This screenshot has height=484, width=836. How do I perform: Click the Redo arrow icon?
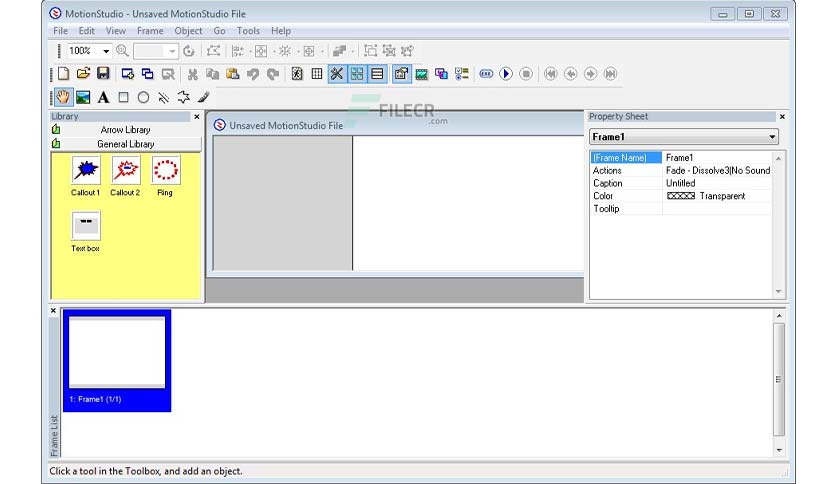point(273,74)
